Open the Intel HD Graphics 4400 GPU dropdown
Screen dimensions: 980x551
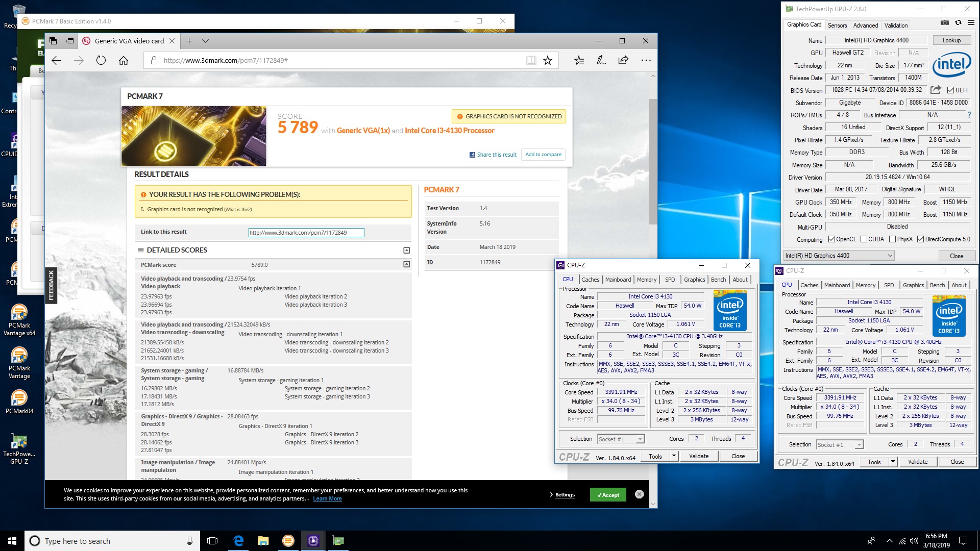coord(839,256)
